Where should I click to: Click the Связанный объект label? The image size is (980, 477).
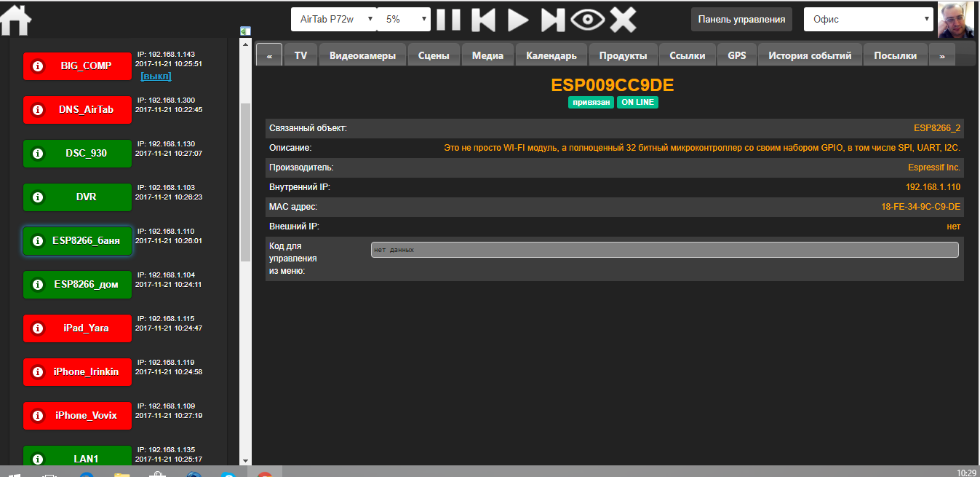(308, 128)
